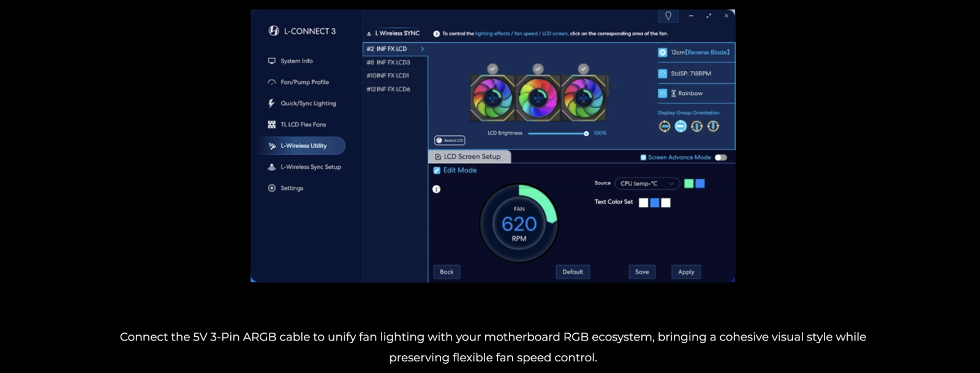Pick the blue Text Color Set swatch
980x373 pixels.
click(x=655, y=203)
